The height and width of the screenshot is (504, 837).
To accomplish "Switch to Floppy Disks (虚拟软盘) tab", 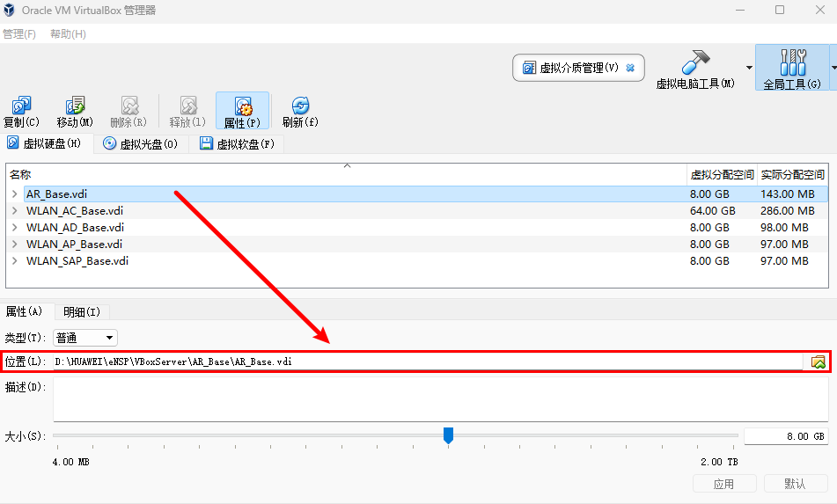I will (x=237, y=144).
